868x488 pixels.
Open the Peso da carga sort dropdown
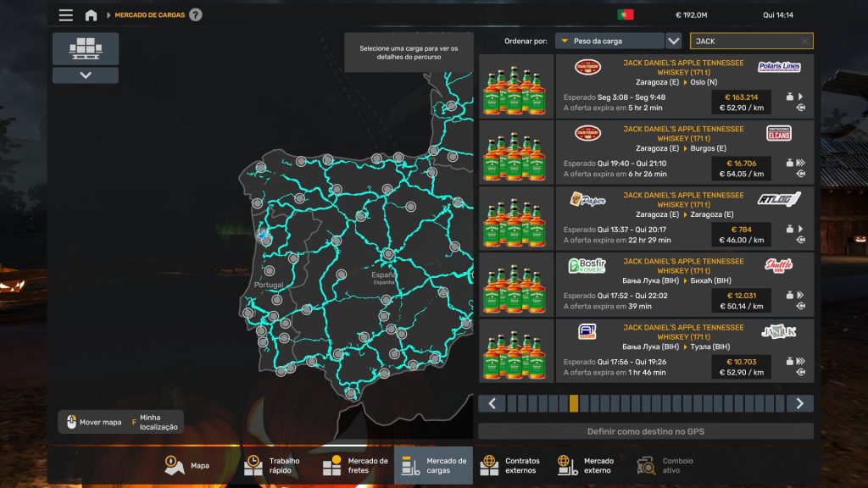tap(609, 41)
